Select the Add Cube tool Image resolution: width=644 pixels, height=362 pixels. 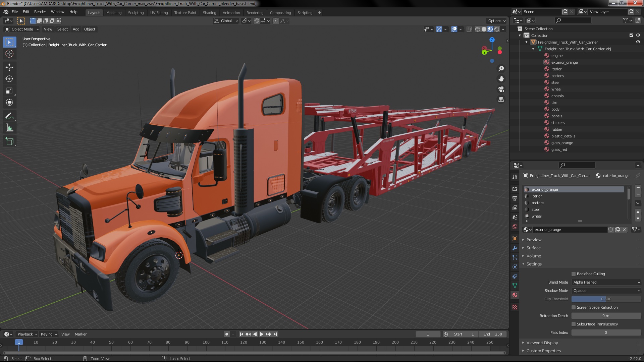click(9, 141)
